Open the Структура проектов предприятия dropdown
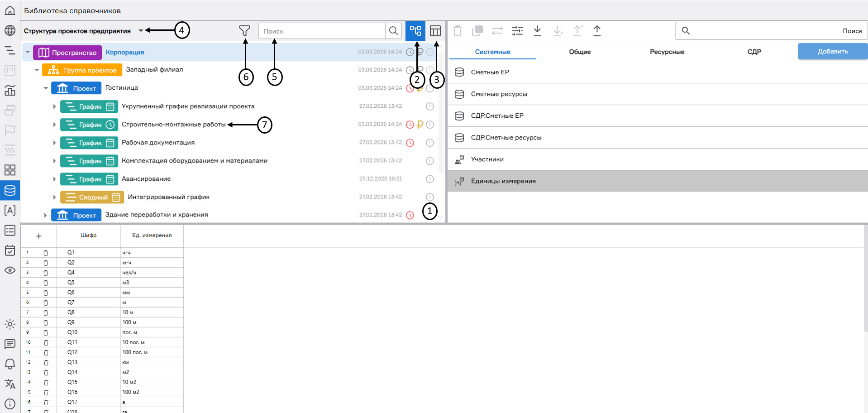Viewport: 868px width, 413px height. pos(141,31)
